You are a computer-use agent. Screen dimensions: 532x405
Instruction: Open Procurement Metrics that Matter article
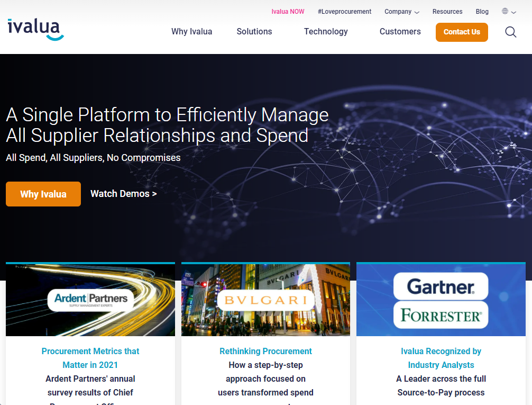90,358
